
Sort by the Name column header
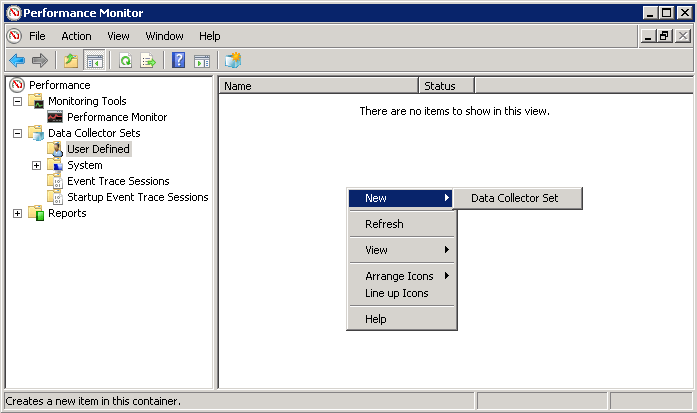point(317,86)
